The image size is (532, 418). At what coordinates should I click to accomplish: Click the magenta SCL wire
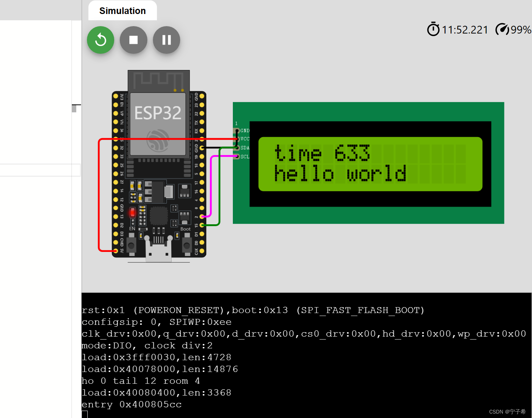click(x=211, y=184)
